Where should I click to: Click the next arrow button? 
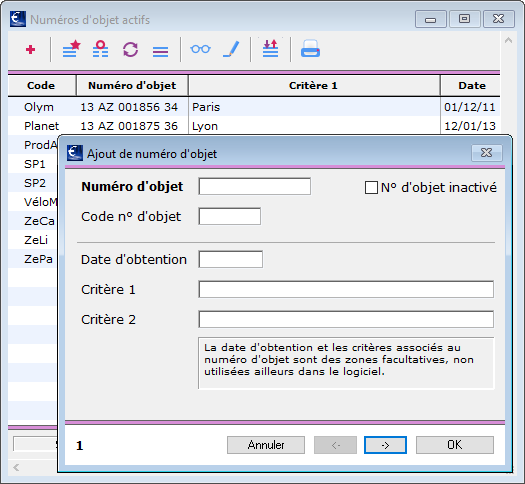click(x=385, y=445)
